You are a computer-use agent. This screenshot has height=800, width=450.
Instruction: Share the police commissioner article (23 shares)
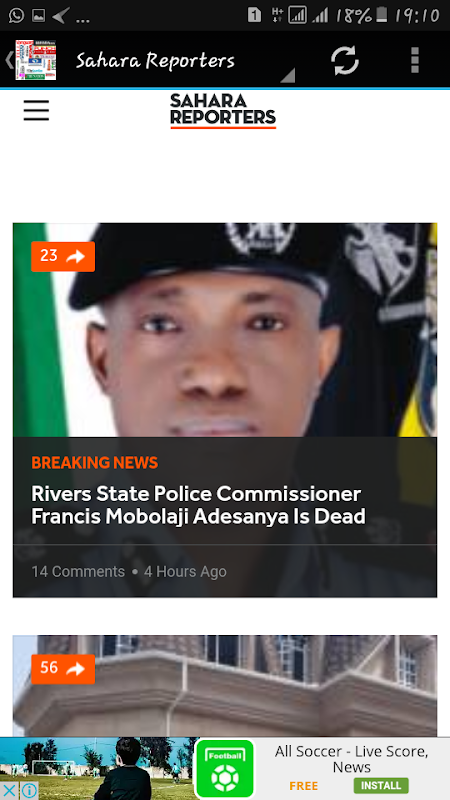click(x=63, y=256)
